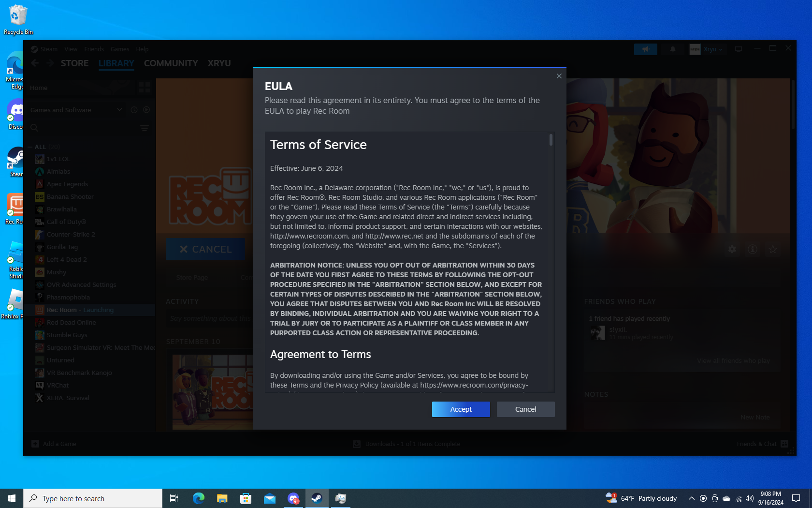Select Brawlhalla in the library
This screenshot has height=508, width=812.
coord(62,209)
